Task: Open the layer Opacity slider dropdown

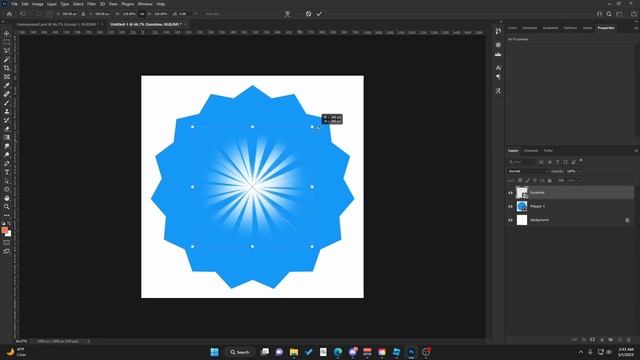Action: pos(580,171)
